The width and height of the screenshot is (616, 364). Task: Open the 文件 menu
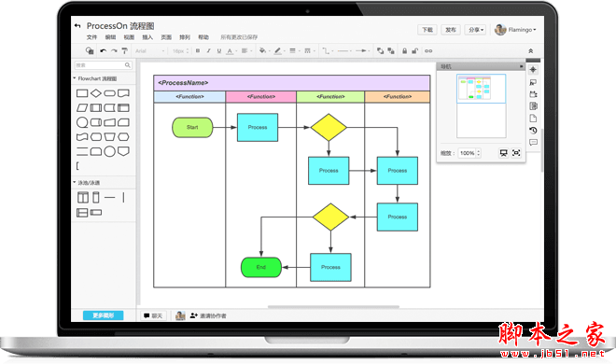pyautogui.click(x=91, y=37)
